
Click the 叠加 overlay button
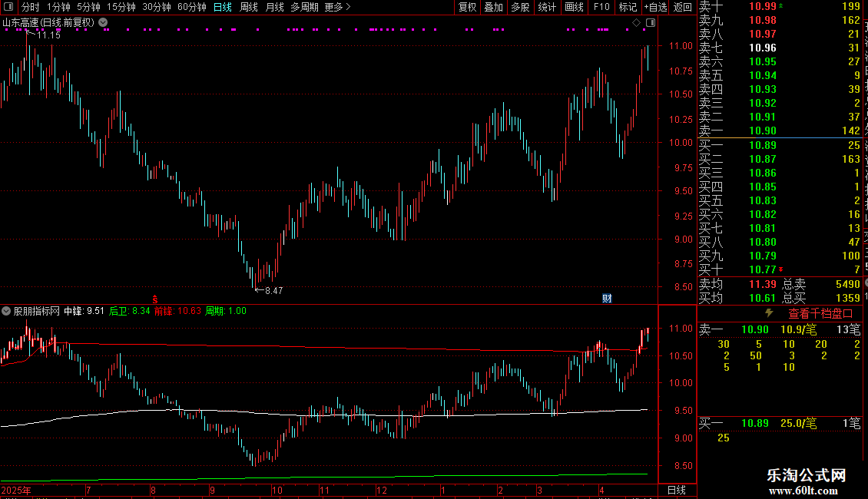pos(493,7)
